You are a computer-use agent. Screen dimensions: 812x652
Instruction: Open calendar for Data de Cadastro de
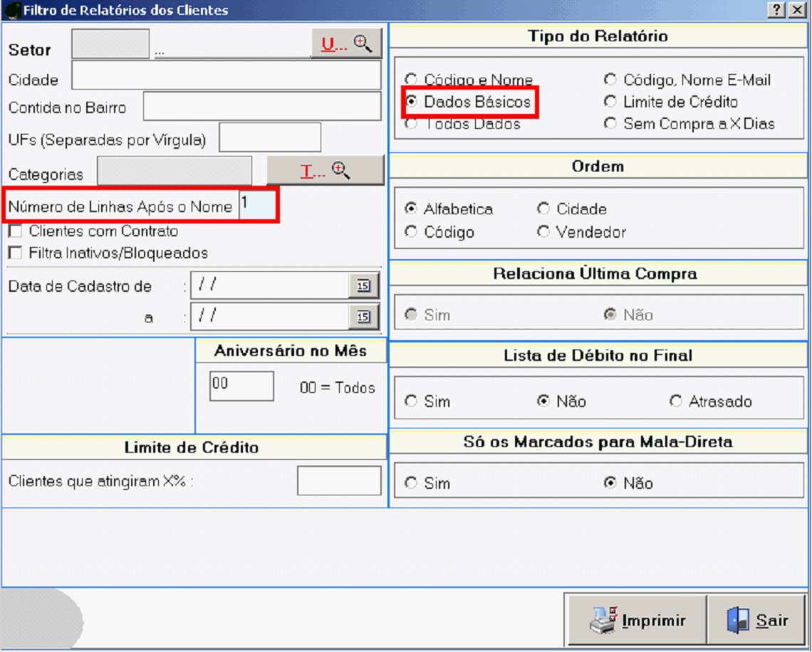click(364, 285)
